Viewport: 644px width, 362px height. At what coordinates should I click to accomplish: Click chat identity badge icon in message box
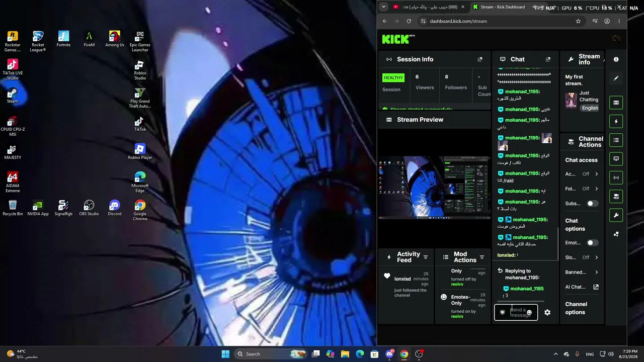502,312
